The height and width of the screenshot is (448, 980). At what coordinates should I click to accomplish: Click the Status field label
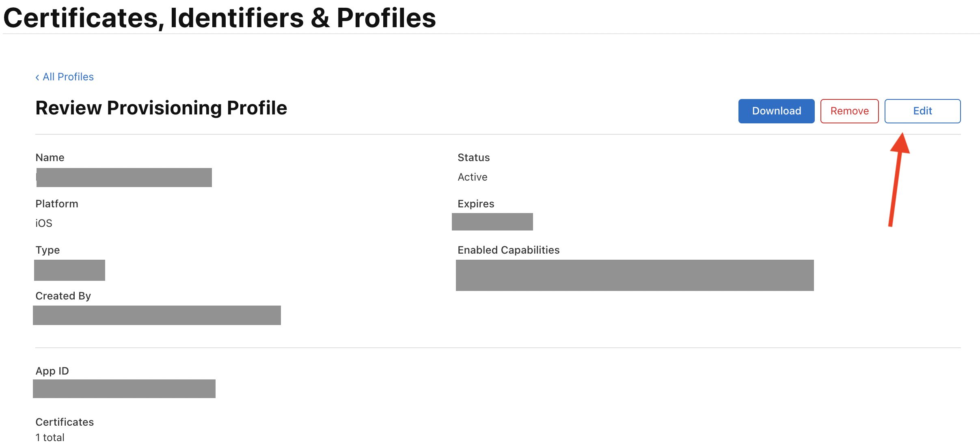tap(473, 157)
